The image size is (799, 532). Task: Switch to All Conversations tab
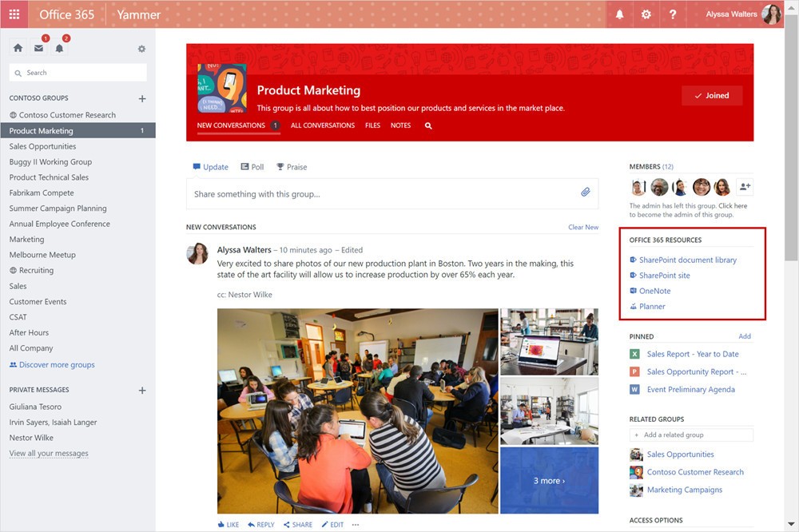point(323,125)
